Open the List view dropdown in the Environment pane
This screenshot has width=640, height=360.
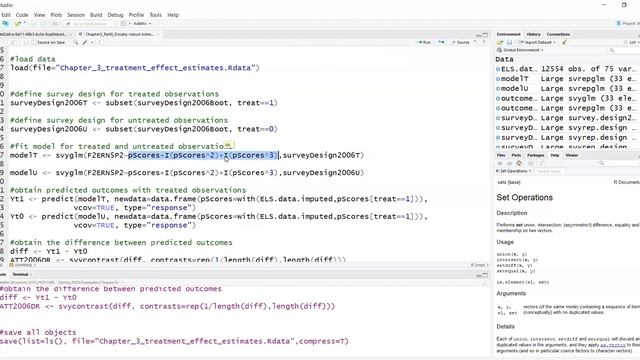pyautogui.click(x=631, y=42)
